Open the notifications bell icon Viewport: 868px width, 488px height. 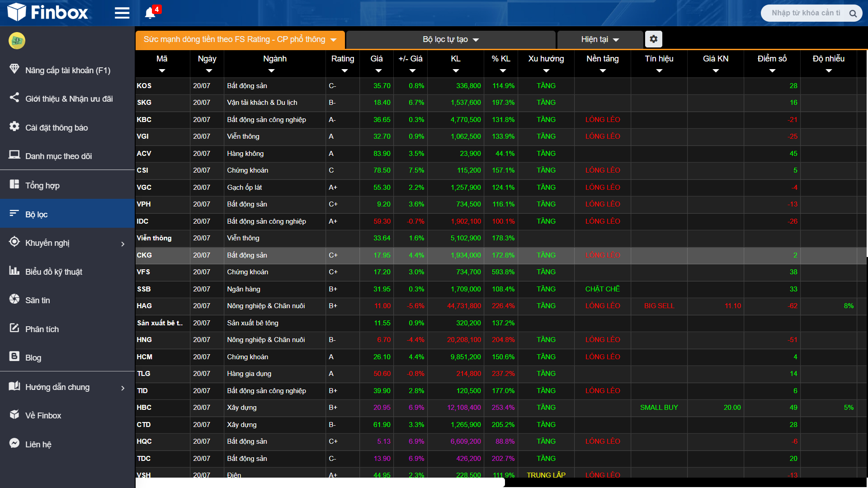150,13
